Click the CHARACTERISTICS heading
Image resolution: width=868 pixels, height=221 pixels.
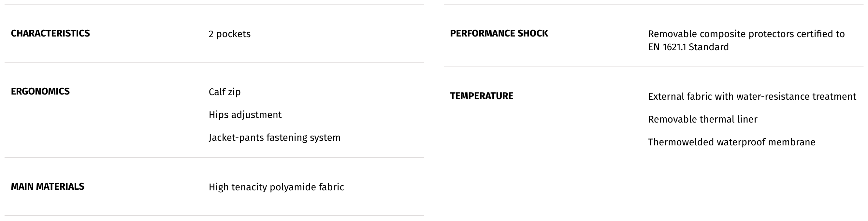pos(50,33)
